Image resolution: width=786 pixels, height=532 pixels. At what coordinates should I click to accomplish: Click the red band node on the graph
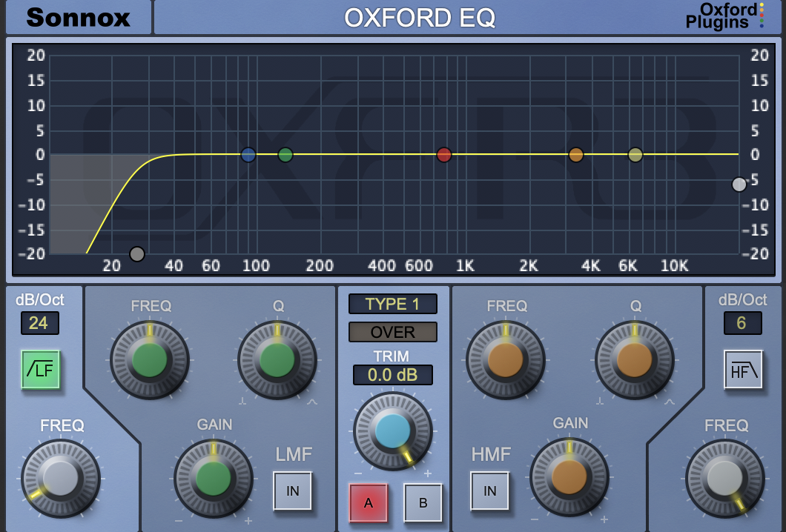[x=444, y=155]
